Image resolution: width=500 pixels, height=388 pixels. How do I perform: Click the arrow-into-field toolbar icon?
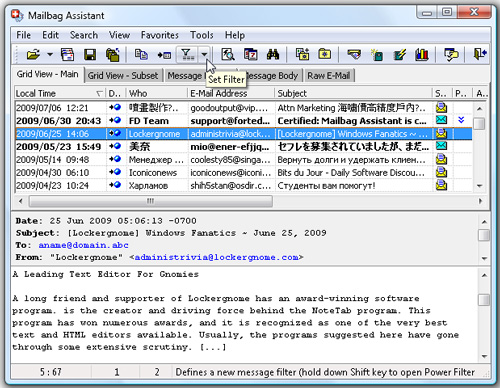coord(164,55)
